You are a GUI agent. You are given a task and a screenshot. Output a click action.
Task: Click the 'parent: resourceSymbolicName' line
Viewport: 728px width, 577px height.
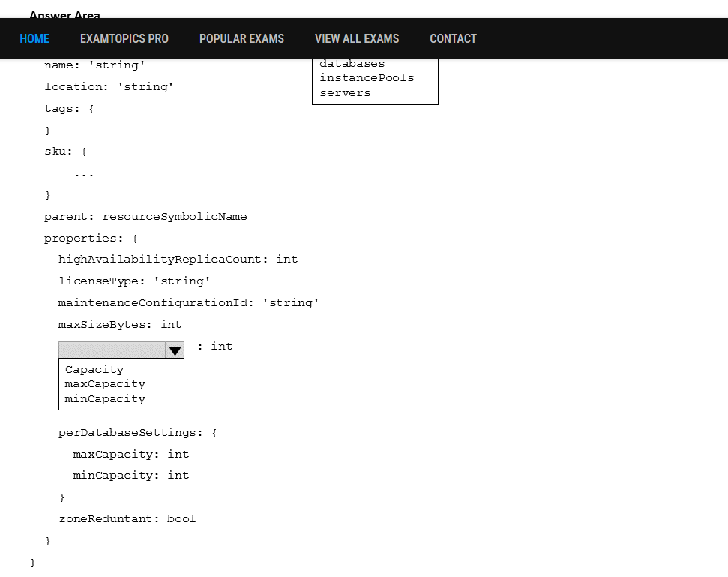click(x=145, y=217)
